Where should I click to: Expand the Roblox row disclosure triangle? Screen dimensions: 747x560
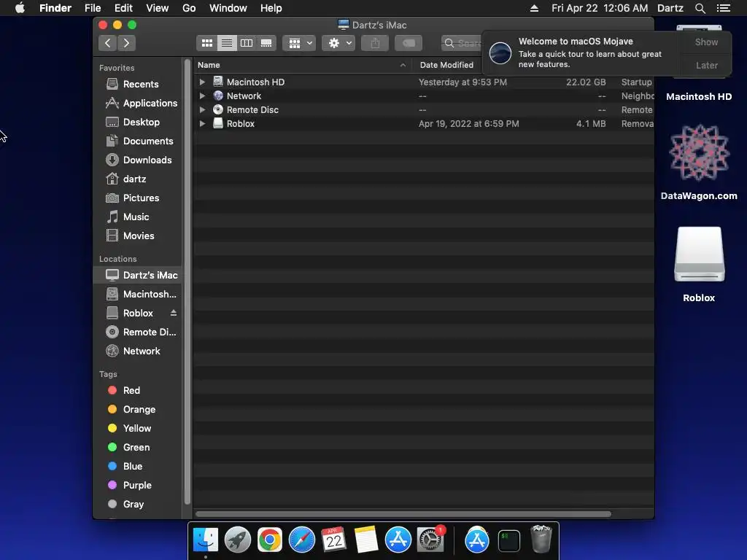(x=202, y=123)
